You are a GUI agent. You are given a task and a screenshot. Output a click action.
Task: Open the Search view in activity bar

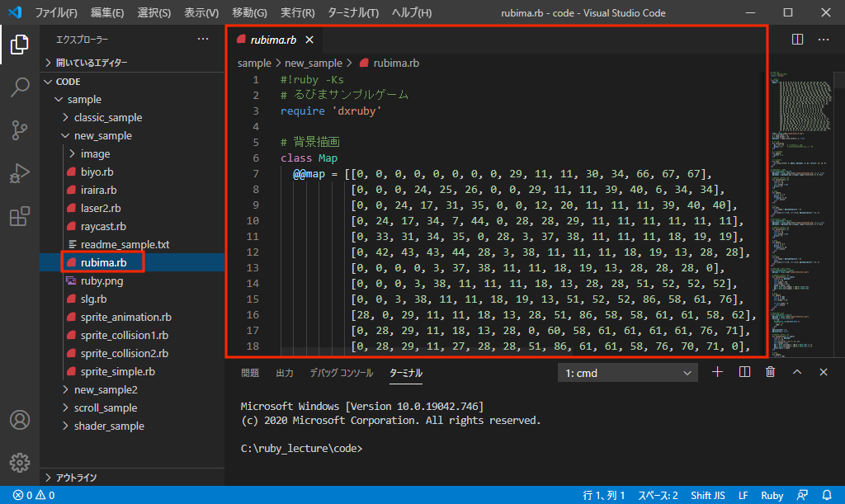(x=20, y=87)
